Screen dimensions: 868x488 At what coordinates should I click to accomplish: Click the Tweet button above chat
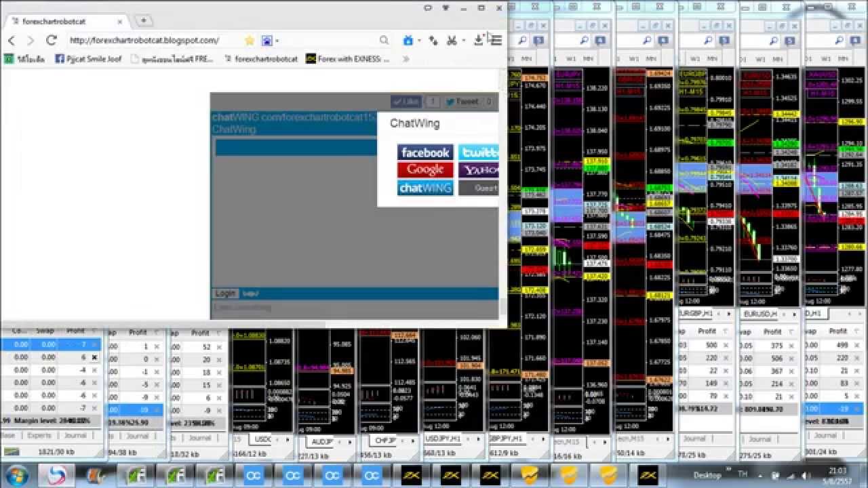tap(461, 102)
